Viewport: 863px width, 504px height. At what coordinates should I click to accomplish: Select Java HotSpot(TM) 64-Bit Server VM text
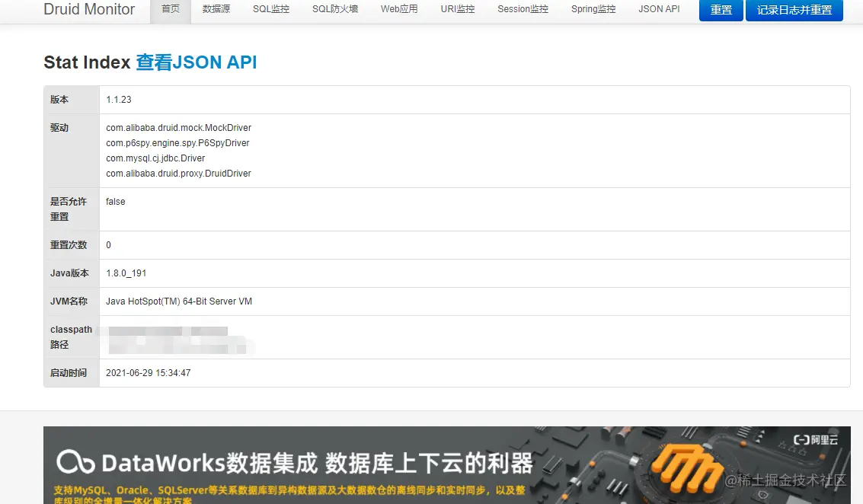click(x=179, y=301)
